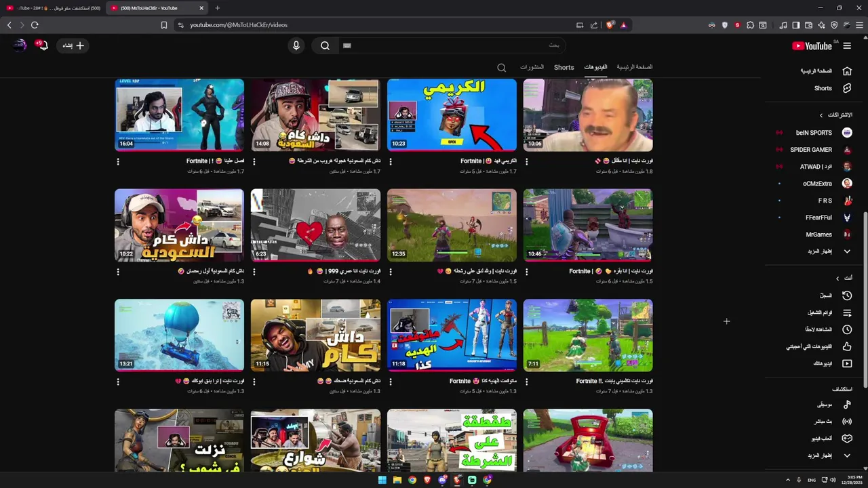Play the 10:23 الكريمي video thumbnail

(452, 115)
